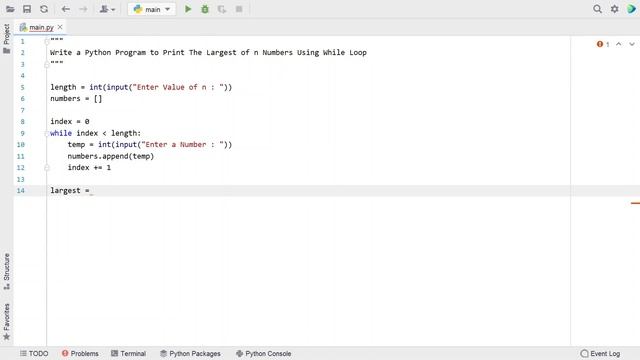Open file using the folder icon
Screen dimensions: 640x360
10,9
